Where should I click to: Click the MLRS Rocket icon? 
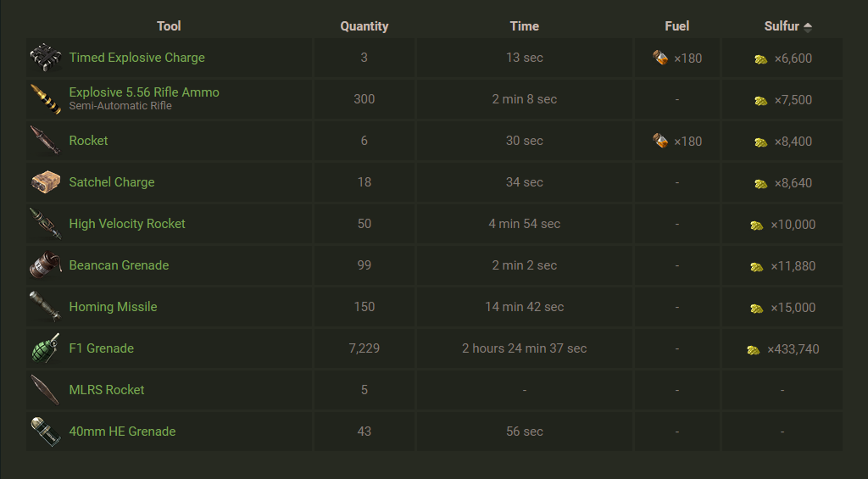point(45,390)
